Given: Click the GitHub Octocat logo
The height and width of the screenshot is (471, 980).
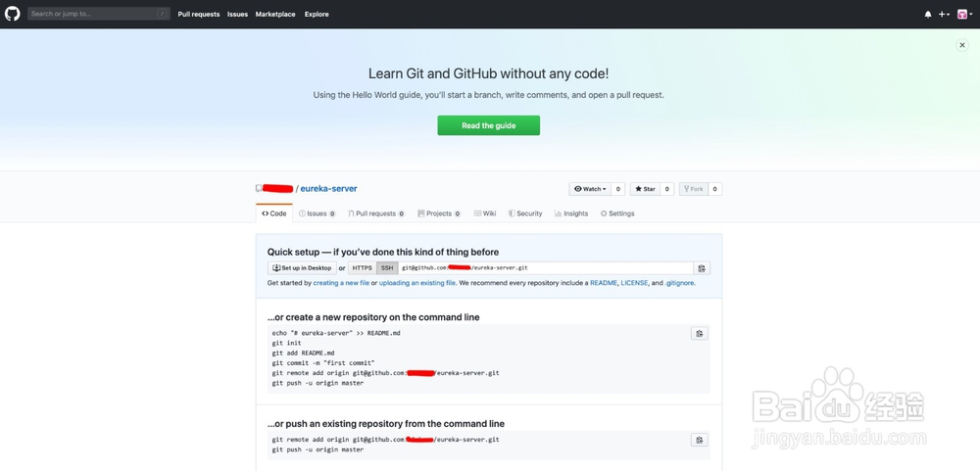Looking at the screenshot, I should coord(13,14).
